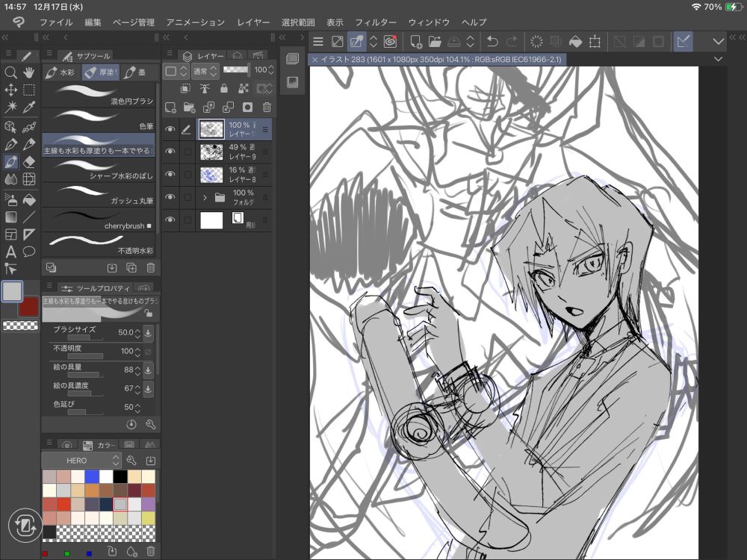The height and width of the screenshot is (560, 747).
Task: Create a new raster layer
Action: (170, 108)
